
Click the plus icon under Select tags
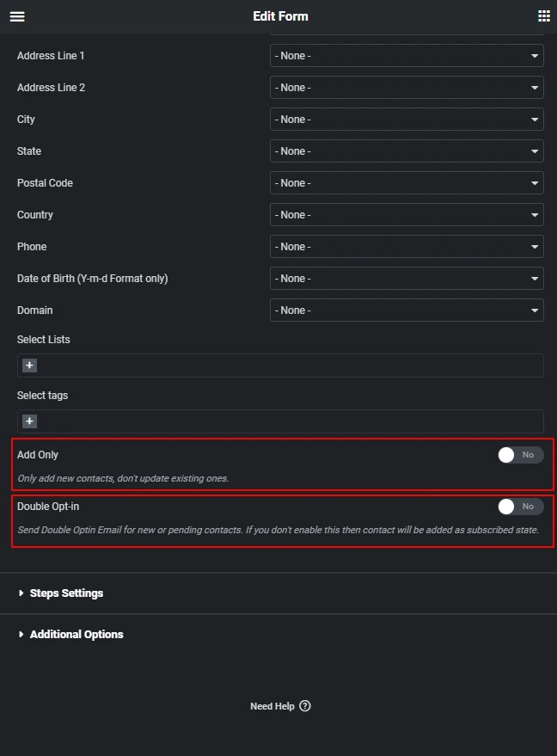pyautogui.click(x=29, y=421)
